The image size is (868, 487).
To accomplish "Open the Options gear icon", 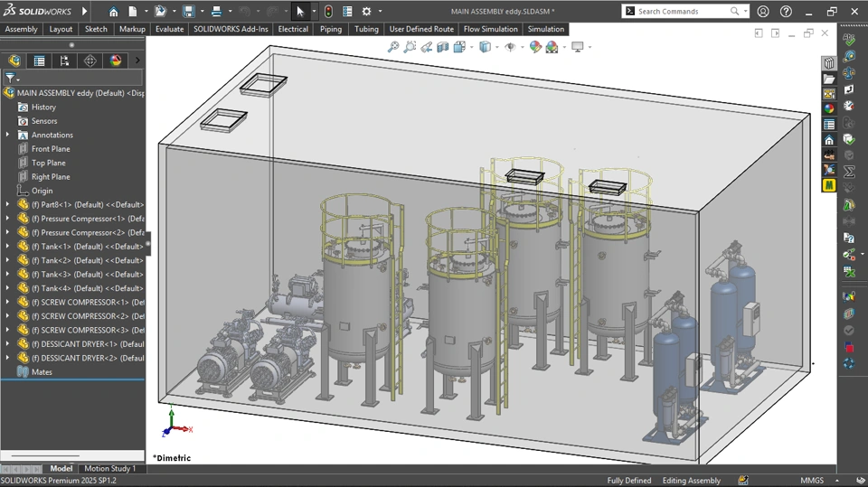I will (366, 12).
